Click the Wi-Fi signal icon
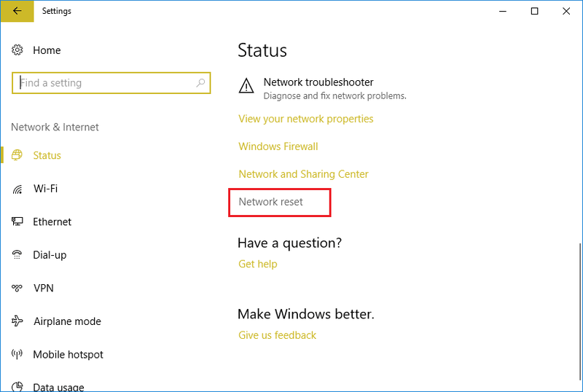Viewport: 583px width, 392px height. [x=17, y=189]
